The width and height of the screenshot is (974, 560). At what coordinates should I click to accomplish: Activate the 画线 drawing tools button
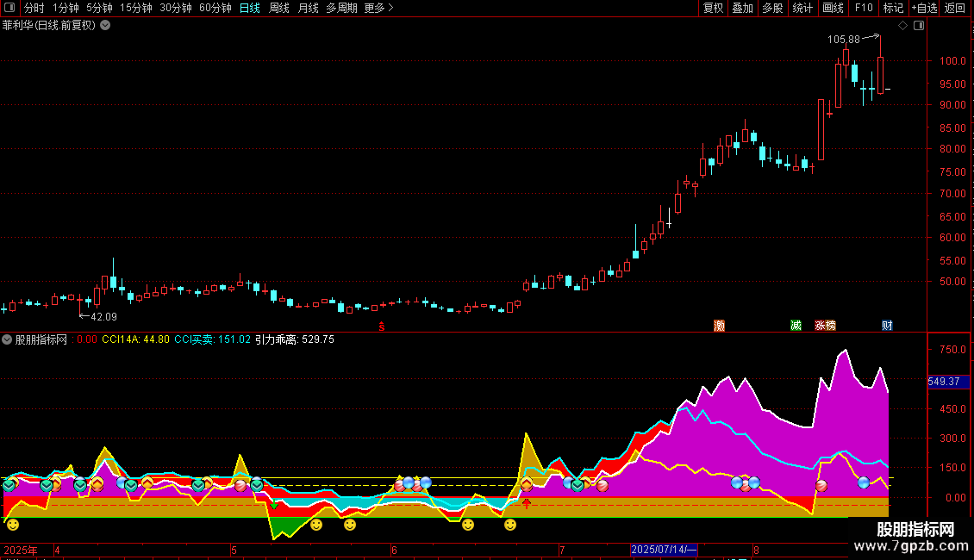[833, 8]
